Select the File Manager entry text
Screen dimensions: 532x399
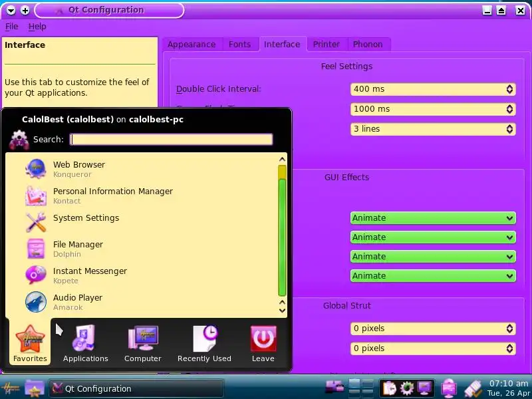click(78, 244)
